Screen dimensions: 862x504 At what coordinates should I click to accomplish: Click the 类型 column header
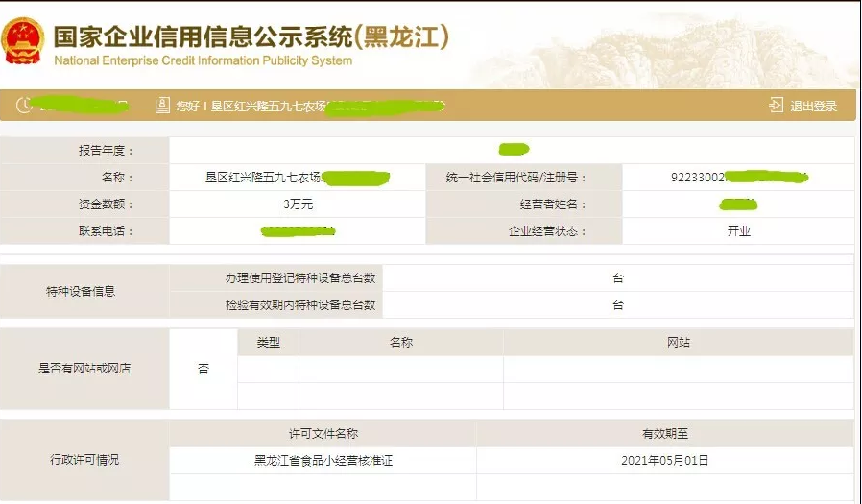tap(268, 343)
